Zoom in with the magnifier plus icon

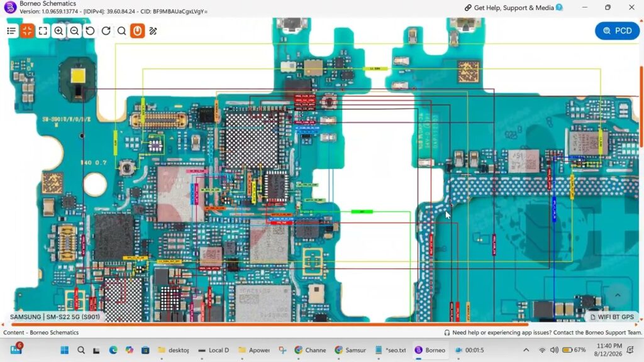(x=58, y=31)
